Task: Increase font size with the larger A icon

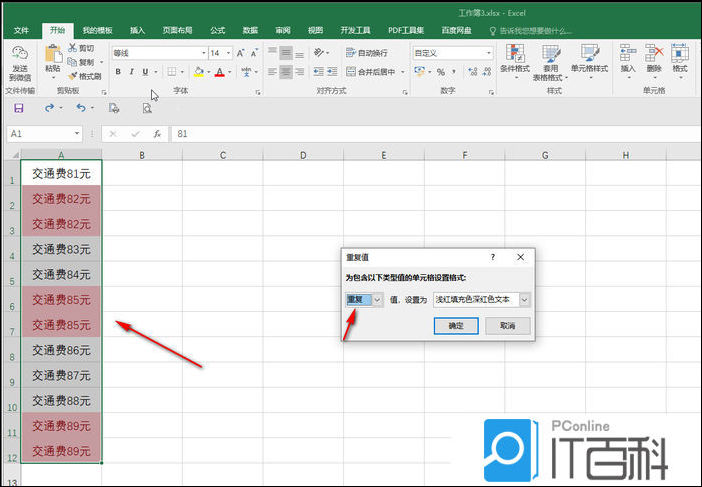Action: click(240, 53)
